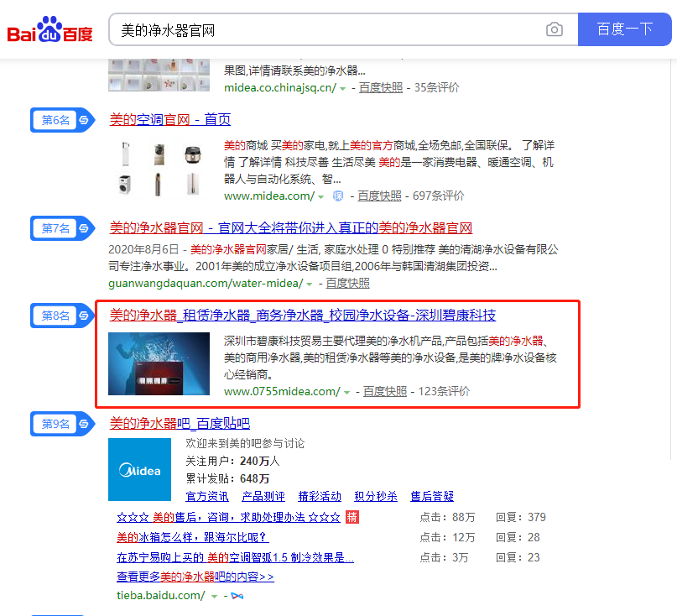Open the 美的冰箱怎么样,跟海尔比呢 thread

[193, 537]
